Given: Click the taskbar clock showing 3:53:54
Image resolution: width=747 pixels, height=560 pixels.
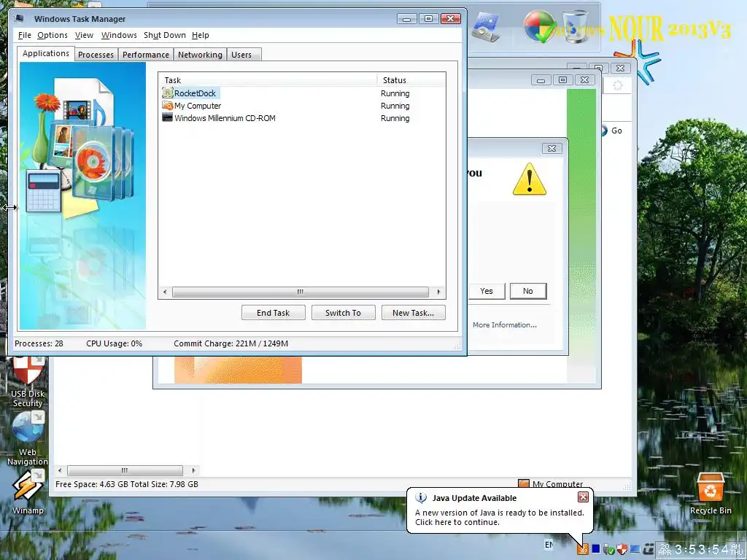Looking at the screenshot, I should pos(701,550).
